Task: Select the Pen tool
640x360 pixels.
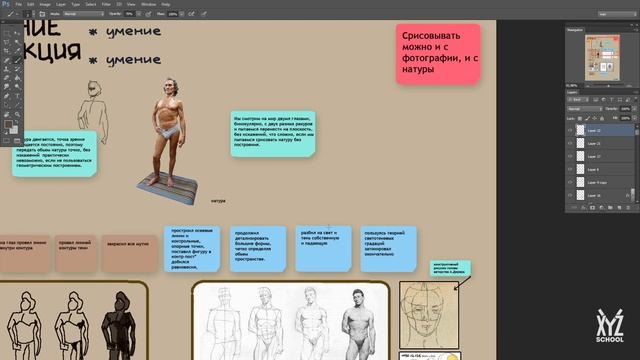Action: click(7, 96)
